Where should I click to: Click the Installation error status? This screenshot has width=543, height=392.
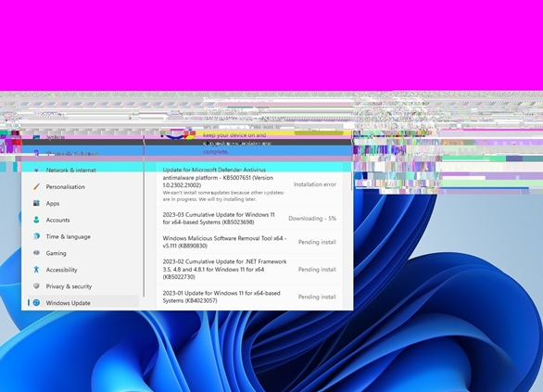tap(315, 184)
